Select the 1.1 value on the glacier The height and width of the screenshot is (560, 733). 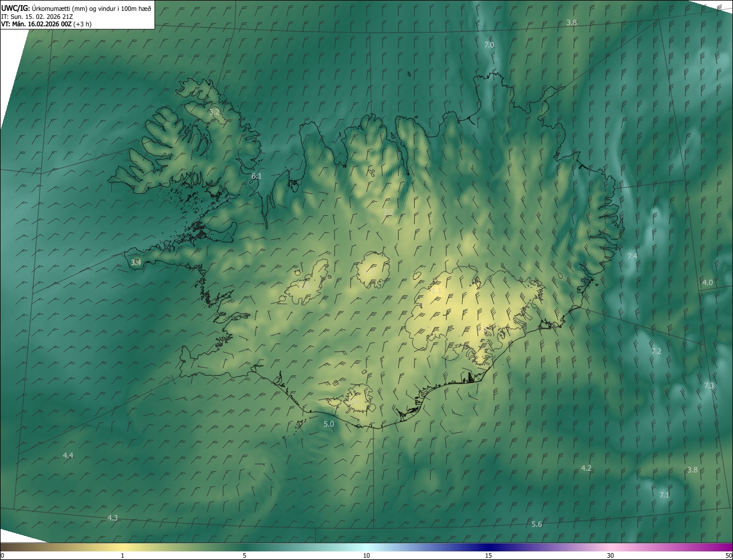(x=436, y=290)
